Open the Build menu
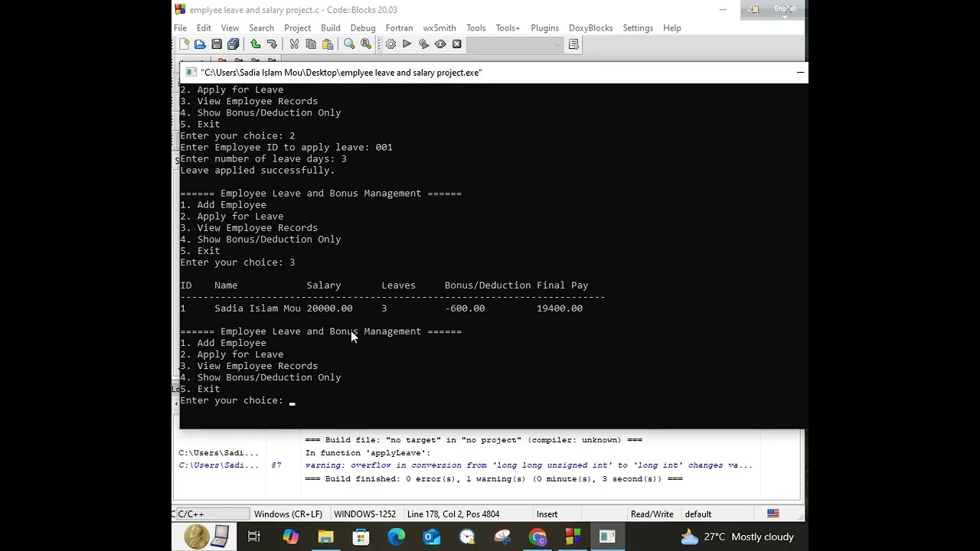Viewport: 980px width, 551px height. pyautogui.click(x=331, y=28)
